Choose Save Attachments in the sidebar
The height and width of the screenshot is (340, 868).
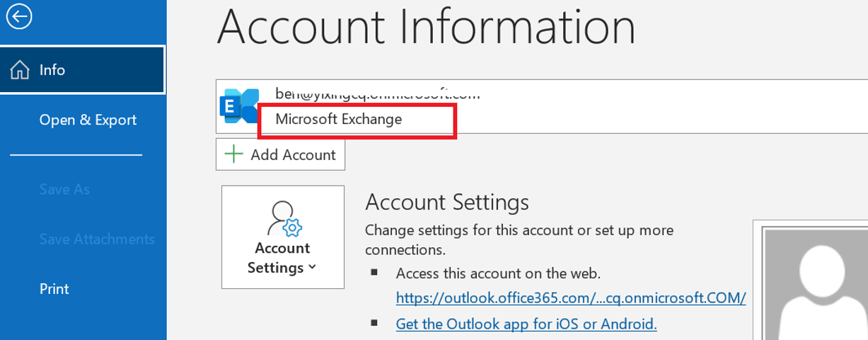click(x=97, y=239)
